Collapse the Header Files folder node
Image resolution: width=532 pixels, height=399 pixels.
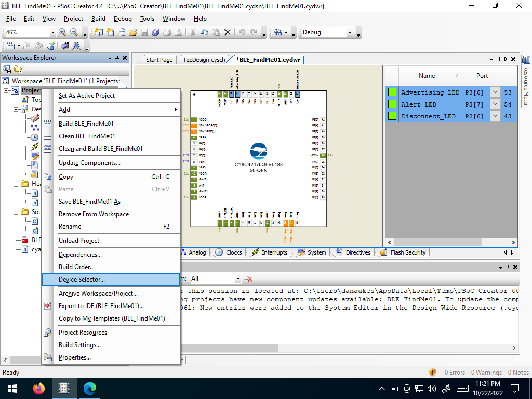pos(16,184)
